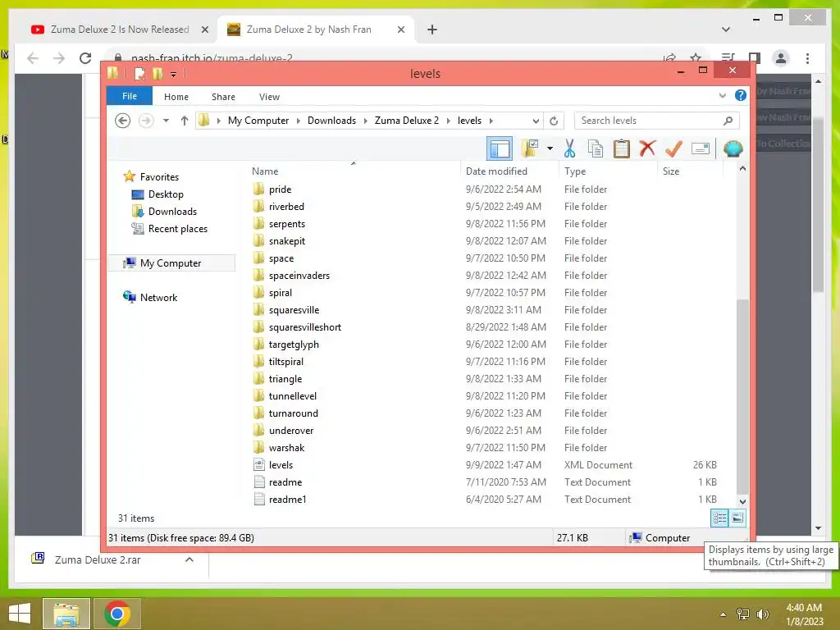This screenshot has height=630, width=840.
Task: Open Zuma Deluxe 2.rar download options chevron
Action: tap(189, 559)
